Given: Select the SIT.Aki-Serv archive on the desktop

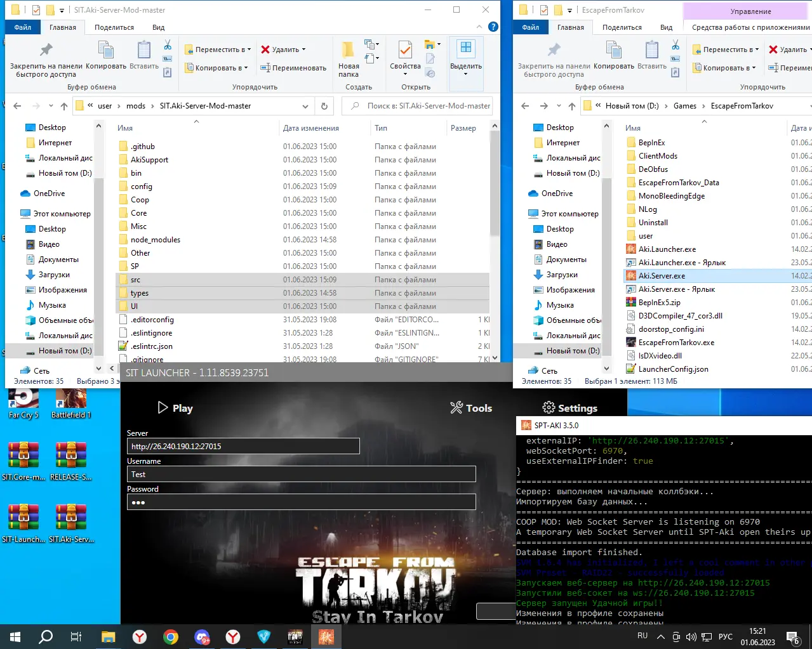Looking at the screenshot, I should pyautogui.click(x=71, y=523).
